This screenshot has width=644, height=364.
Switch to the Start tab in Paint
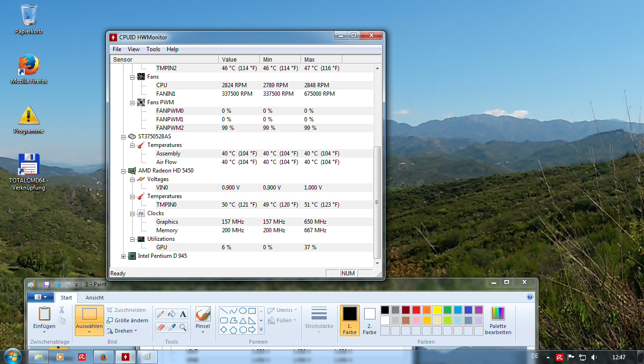pyautogui.click(x=66, y=298)
